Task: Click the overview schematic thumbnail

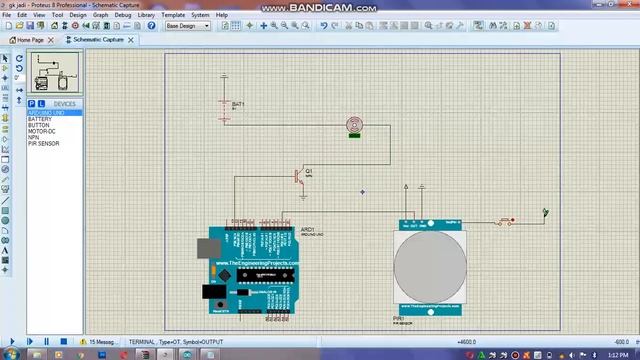Action: coord(55,72)
